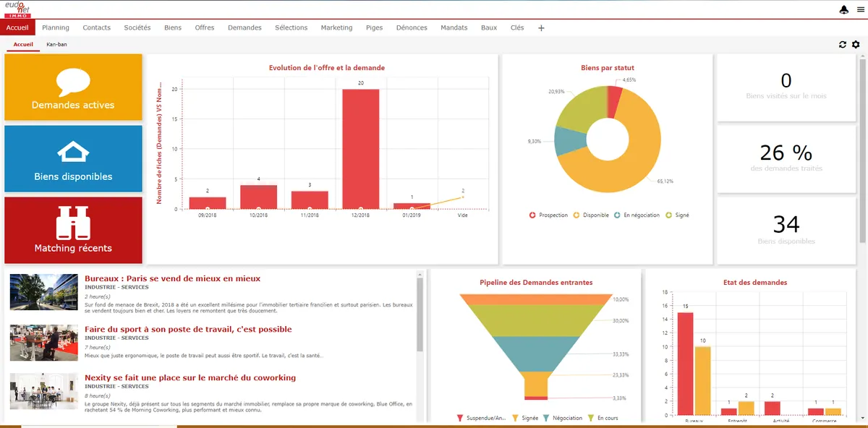
Task: Click the teal 33,33% funnel band
Action: coord(535,354)
